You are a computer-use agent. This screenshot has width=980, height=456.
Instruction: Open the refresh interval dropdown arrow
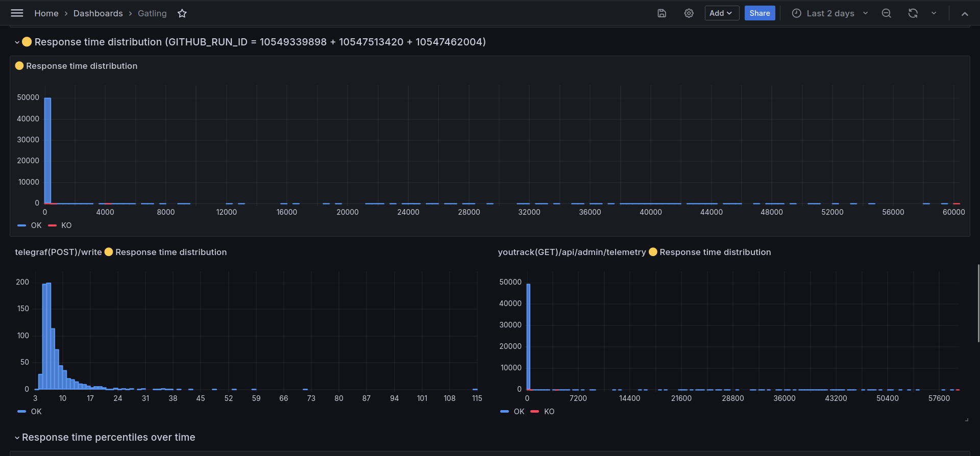[x=934, y=13]
